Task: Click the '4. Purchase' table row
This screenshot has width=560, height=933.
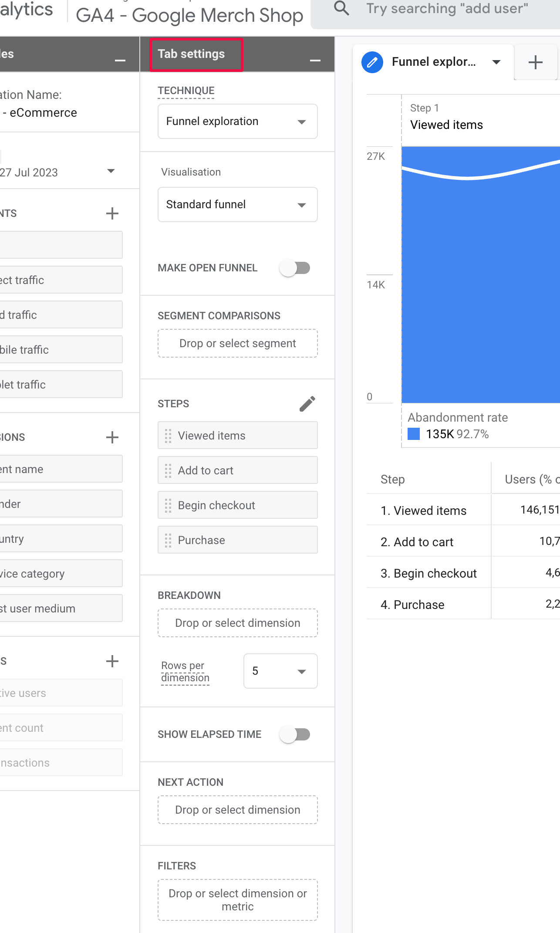Action: (x=463, y=604)
